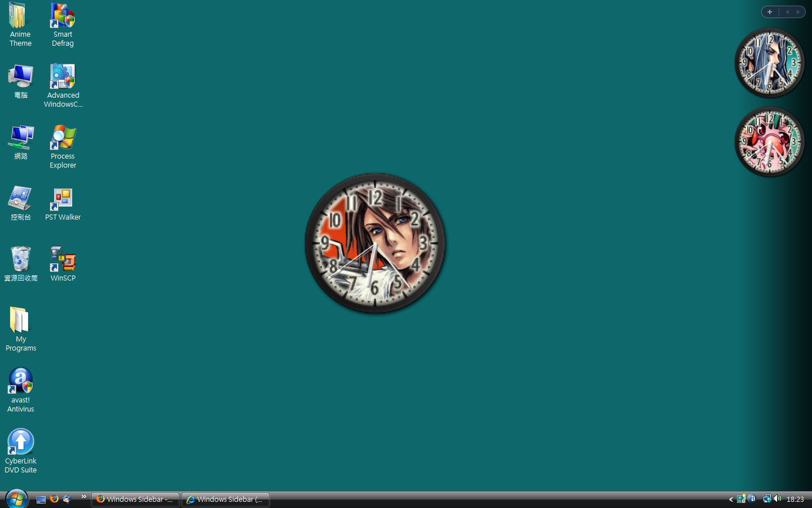Switch to the Firefox Windows Sidebar taskbar button
The image size is (812, 508).
(x=135, y=500)
